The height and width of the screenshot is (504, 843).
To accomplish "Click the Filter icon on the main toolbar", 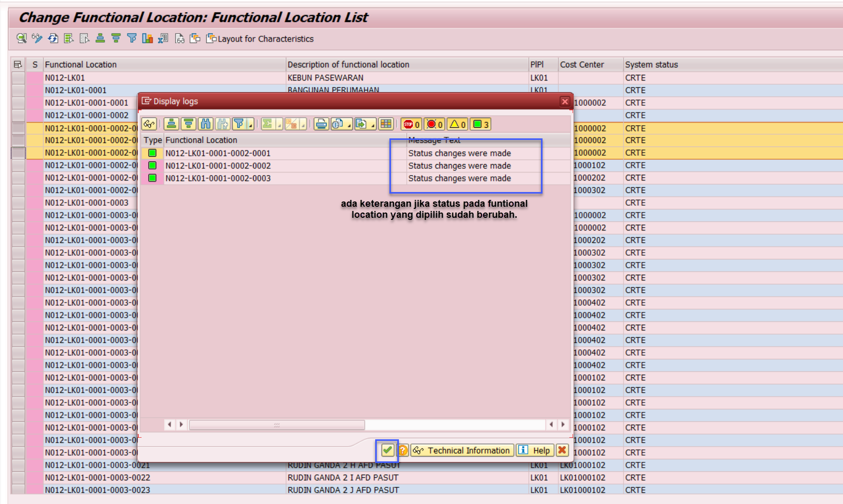I will pos(132,39).
